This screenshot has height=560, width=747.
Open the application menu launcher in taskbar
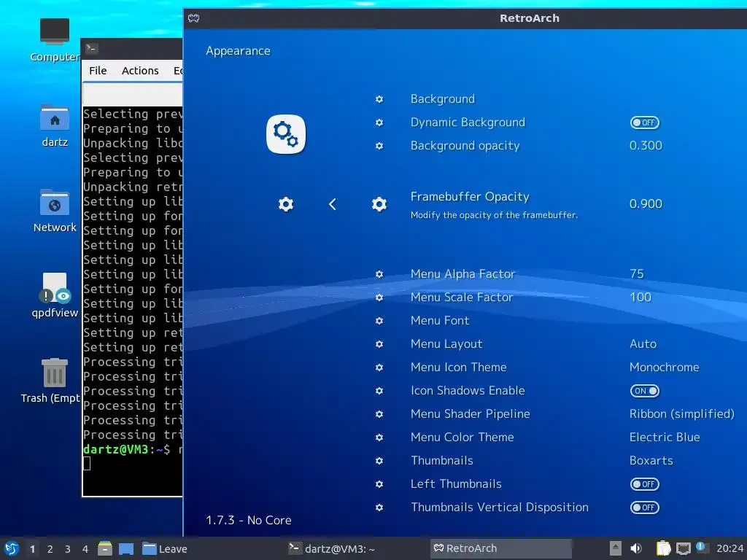pos(12,549)
